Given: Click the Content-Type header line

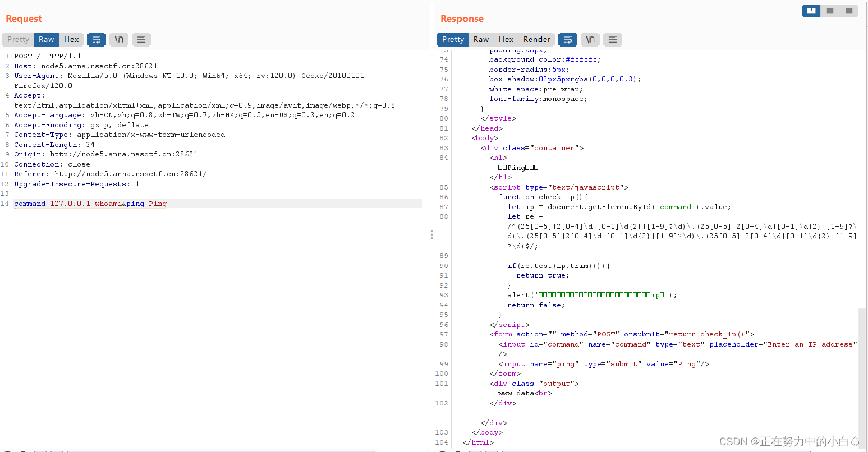Looking at the screenshot, I should tap(120, 135).
